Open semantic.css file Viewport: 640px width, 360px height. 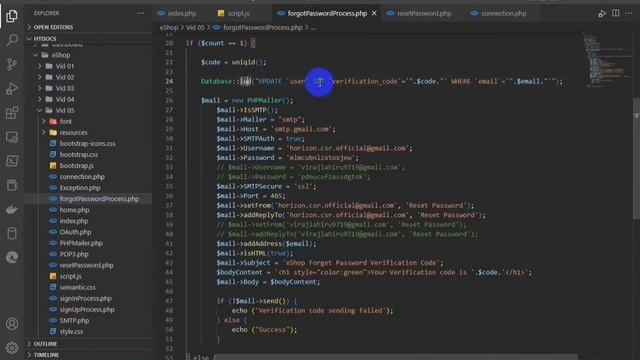tap(78, 287)
